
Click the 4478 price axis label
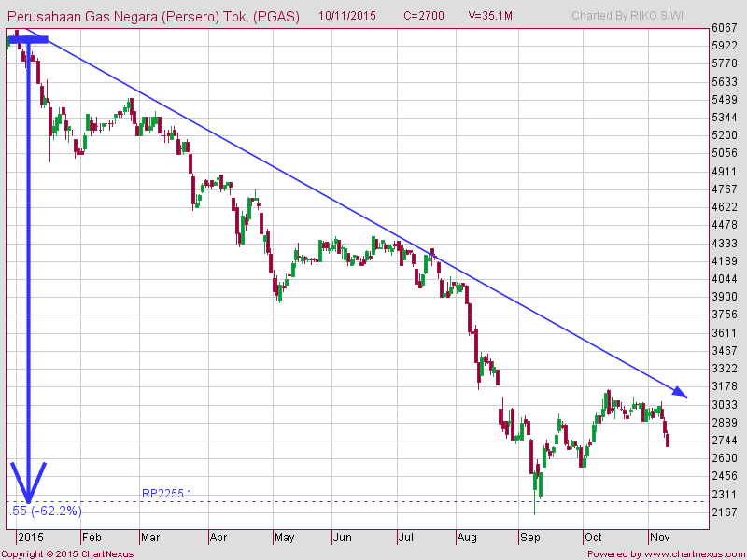(x=725, y=225)
